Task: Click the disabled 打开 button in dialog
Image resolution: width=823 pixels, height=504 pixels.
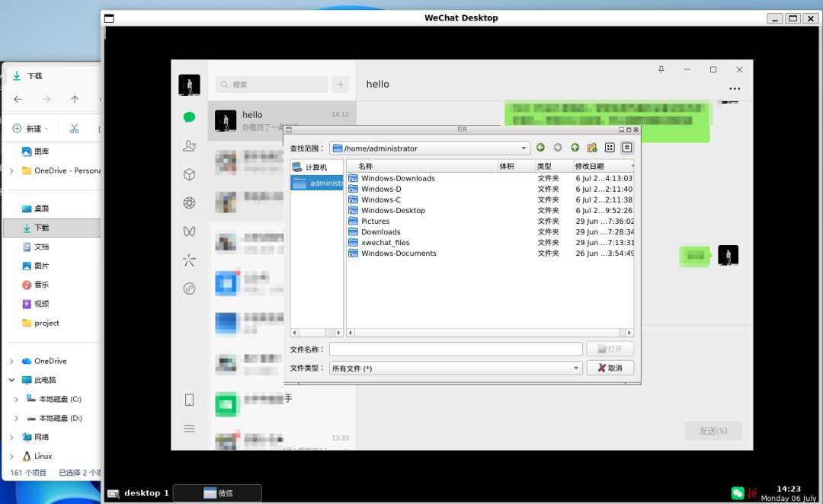Action: point(610,349)
